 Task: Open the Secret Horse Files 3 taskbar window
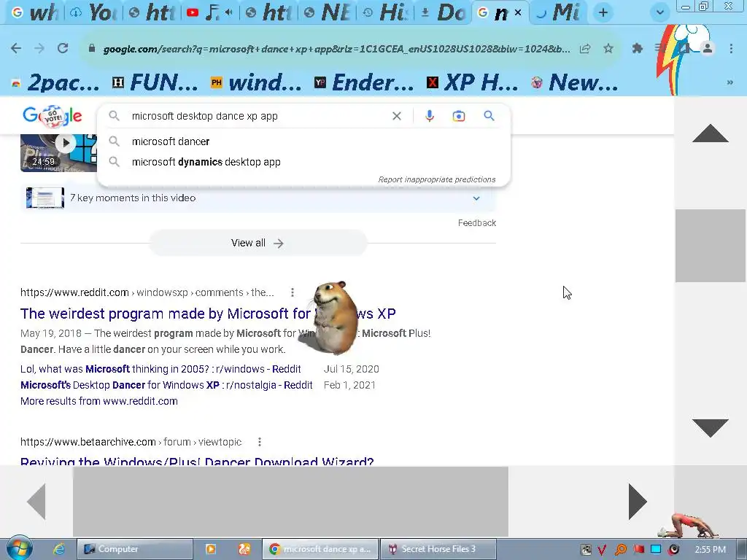pyautogui.click(x=438, y=549)
